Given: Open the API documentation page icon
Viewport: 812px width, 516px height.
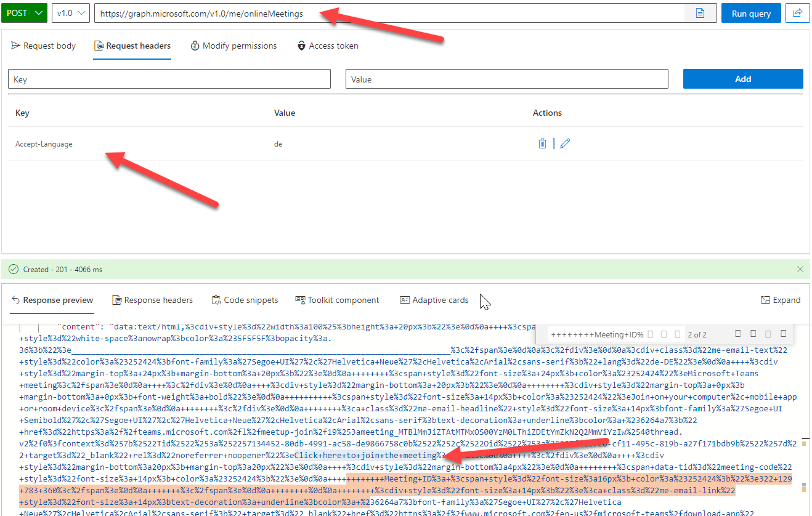Looking at the screenshot, I should [700, 13].
